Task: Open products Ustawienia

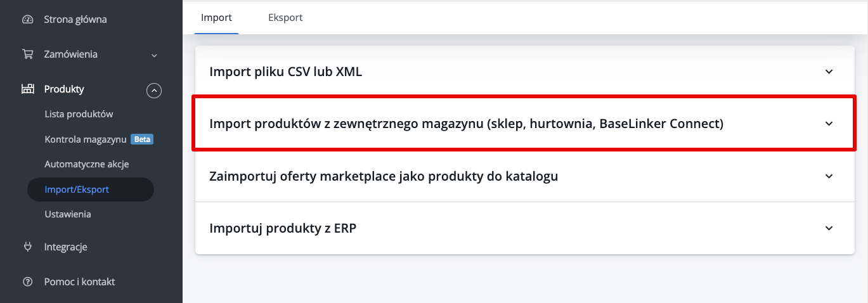Action: (x=68, y=214)
